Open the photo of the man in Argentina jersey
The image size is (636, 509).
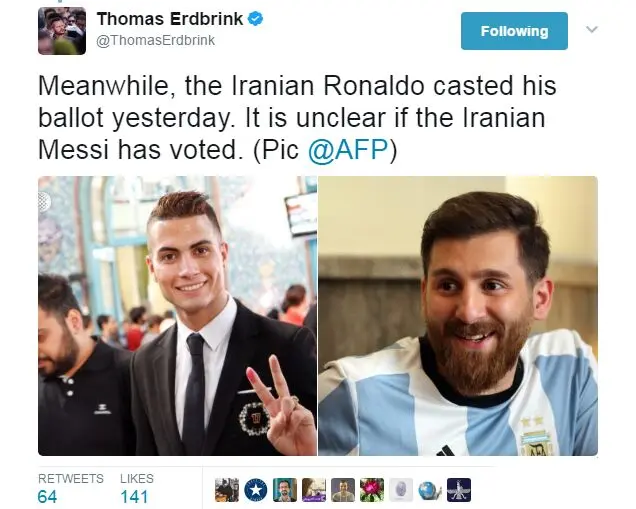[x=458, y=316]
